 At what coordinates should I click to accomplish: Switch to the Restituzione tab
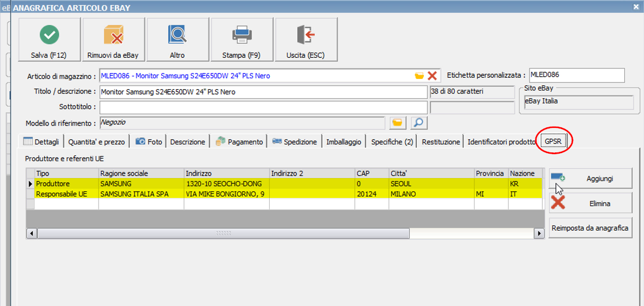coord(441,142)
